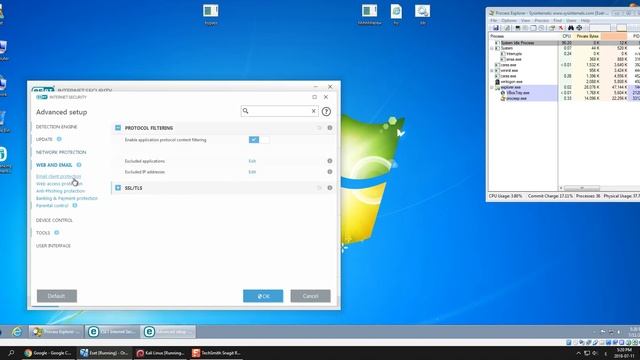
Task: Click the properties icon left of the red X
Action: coord(552,28)
